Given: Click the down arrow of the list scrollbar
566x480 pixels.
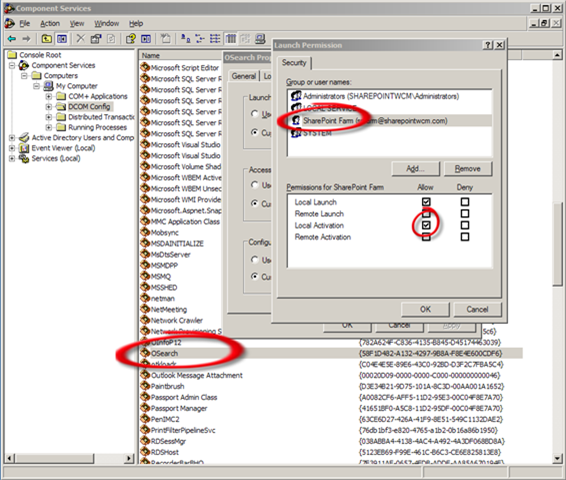Looking at the screenshot, I should click(x=557, y=458).
